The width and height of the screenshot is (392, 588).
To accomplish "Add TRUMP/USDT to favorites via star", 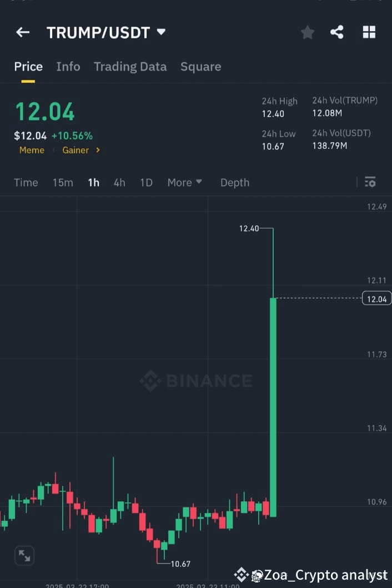I will (308, 32).
